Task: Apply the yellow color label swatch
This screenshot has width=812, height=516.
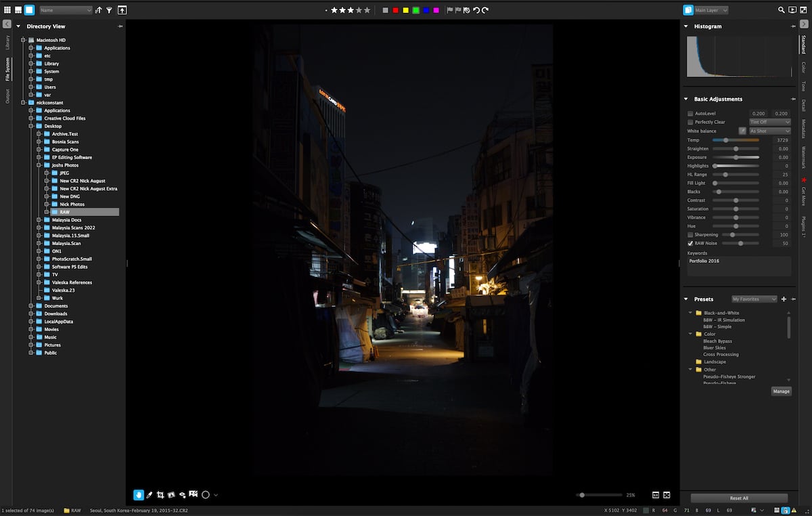Action: tap(405, 10)
